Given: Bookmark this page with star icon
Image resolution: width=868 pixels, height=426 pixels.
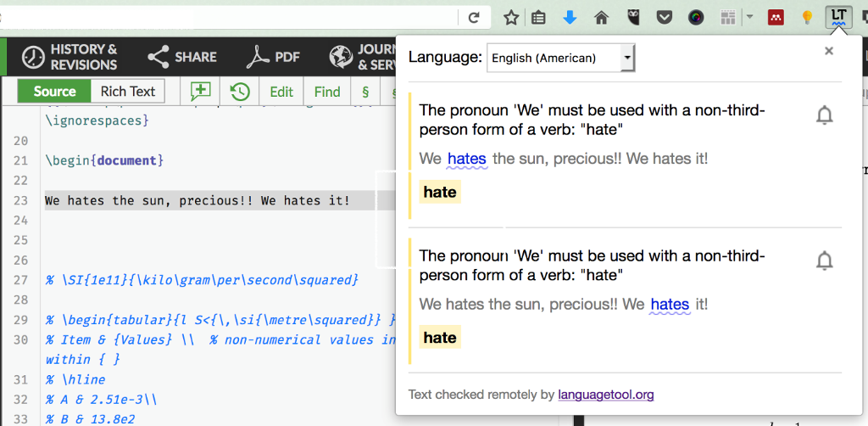Looking at the screenshot, I should coord(511,17).
